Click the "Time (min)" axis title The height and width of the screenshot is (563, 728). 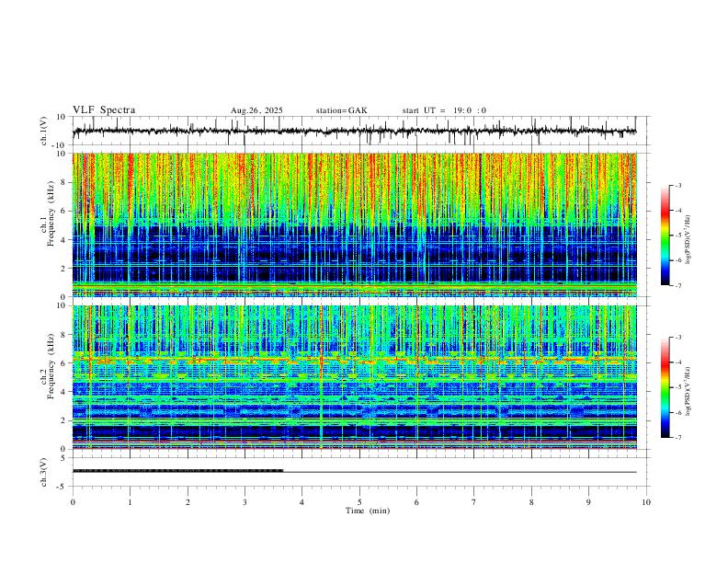[368, 511]
